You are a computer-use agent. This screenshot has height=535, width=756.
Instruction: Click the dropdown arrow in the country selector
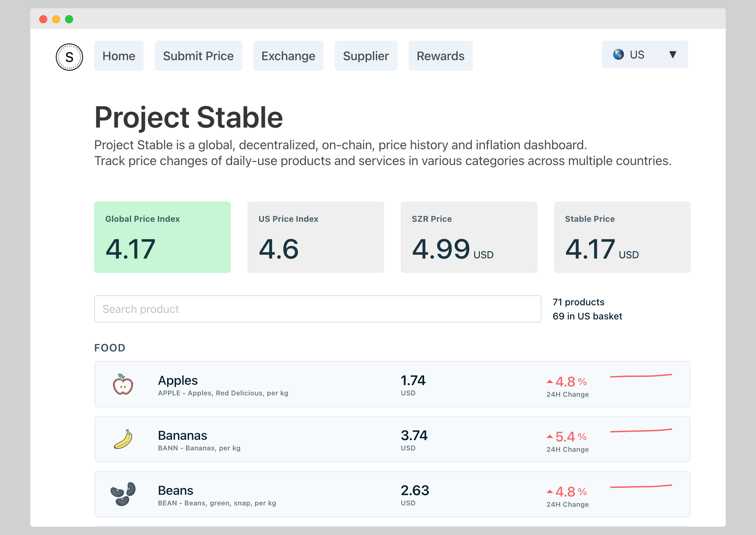click(x=672, y=54)
